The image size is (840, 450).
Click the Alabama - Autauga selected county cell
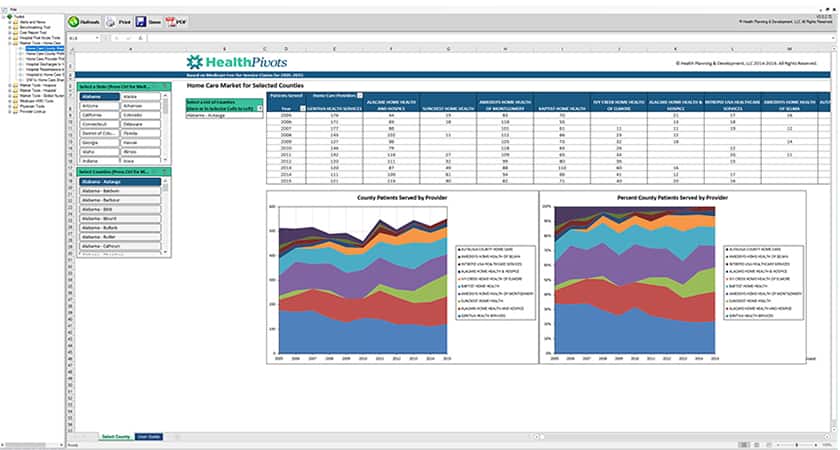[x=224, y=115]
